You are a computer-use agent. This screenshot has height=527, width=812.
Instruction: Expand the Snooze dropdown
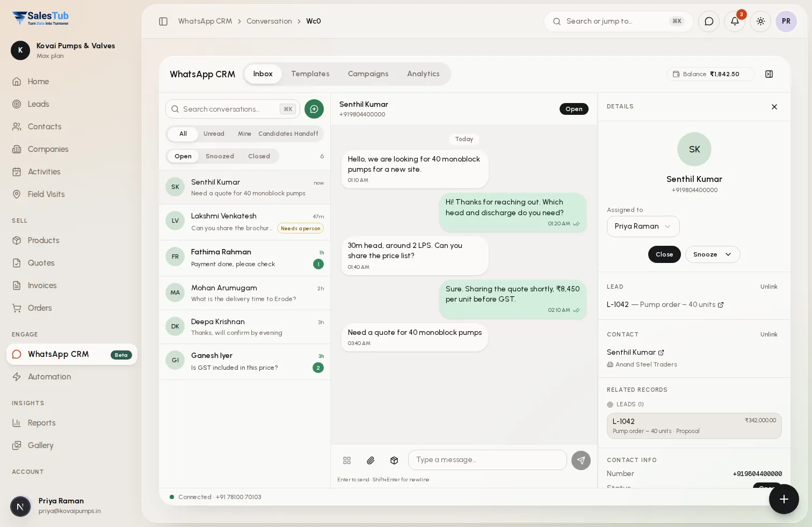[x=713, y=254]
